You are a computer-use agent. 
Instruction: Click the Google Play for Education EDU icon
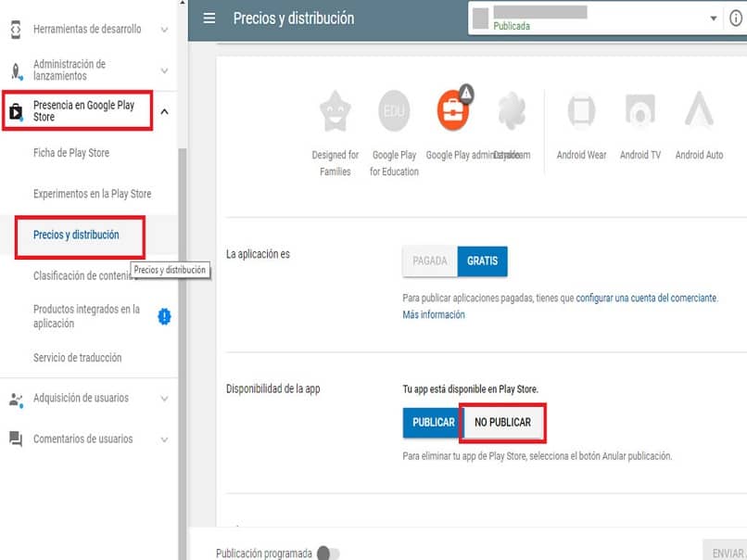point(393,109)
